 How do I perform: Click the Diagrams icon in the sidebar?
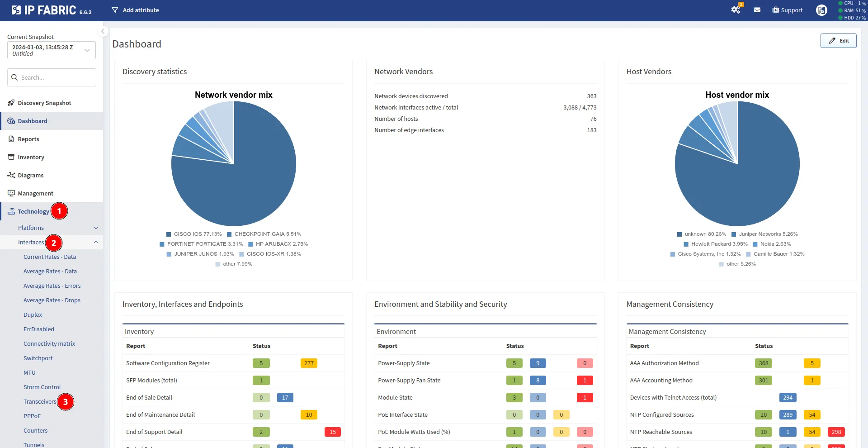[11, 175]
